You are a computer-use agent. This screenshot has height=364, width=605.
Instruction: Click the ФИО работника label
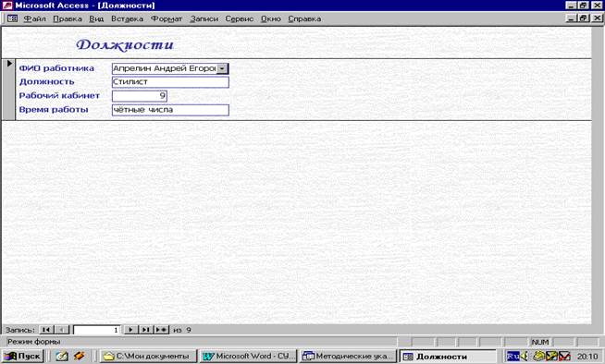pyautogui.click(x=56, y=68)
